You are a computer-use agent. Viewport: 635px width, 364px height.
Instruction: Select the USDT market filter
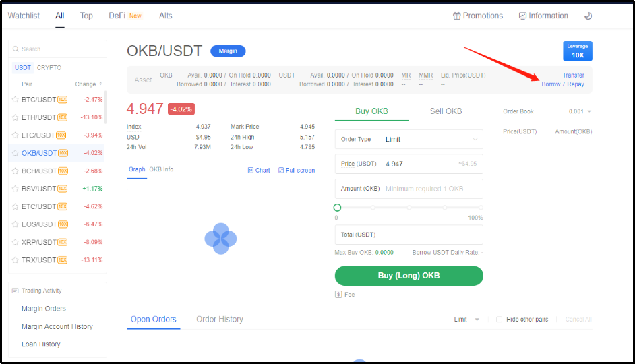pos(23,67)
